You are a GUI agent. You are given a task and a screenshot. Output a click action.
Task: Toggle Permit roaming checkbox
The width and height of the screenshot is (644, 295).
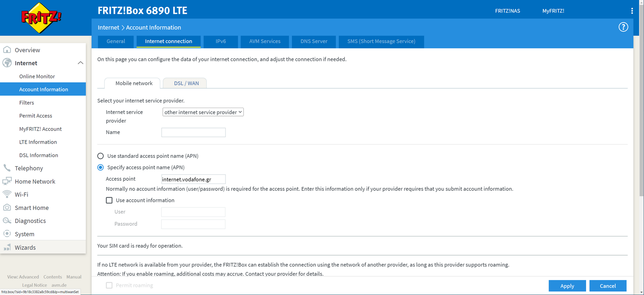click(109, 285)
